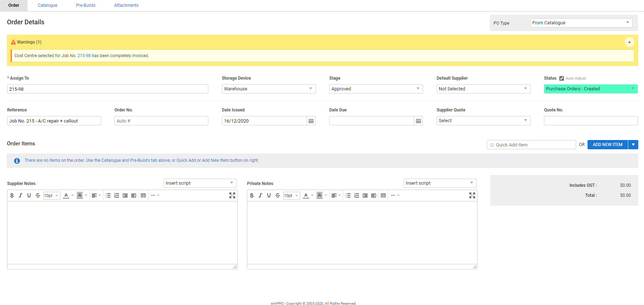Open Date Issued calendar picker
This screenshot has height=305, width=644.
pos(311,121)
